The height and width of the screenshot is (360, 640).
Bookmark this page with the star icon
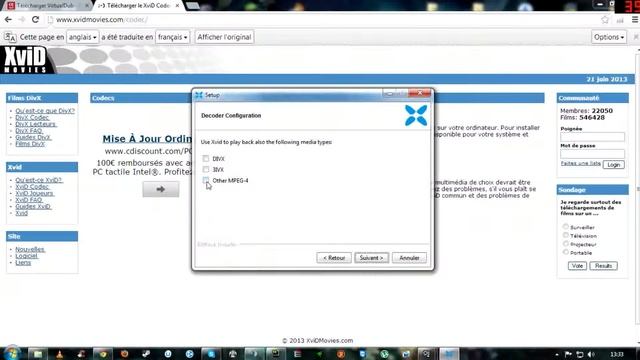click(x=605, y=20)
